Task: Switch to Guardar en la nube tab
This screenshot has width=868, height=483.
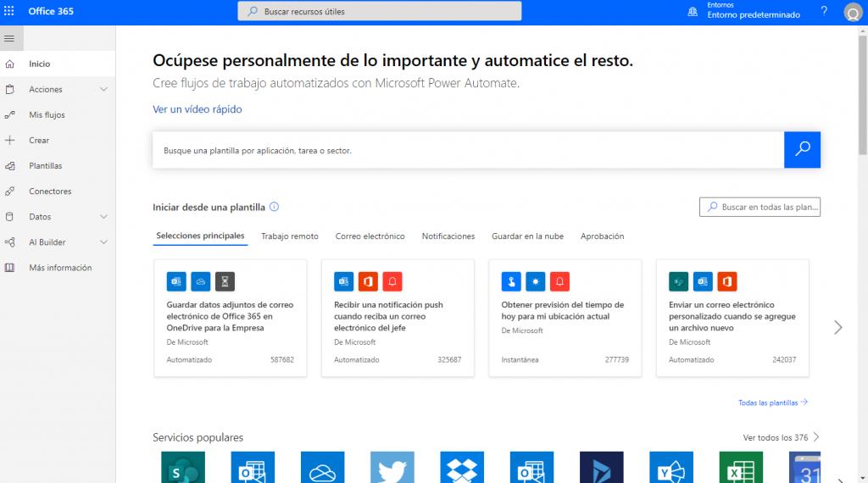Action: [527, 236]
